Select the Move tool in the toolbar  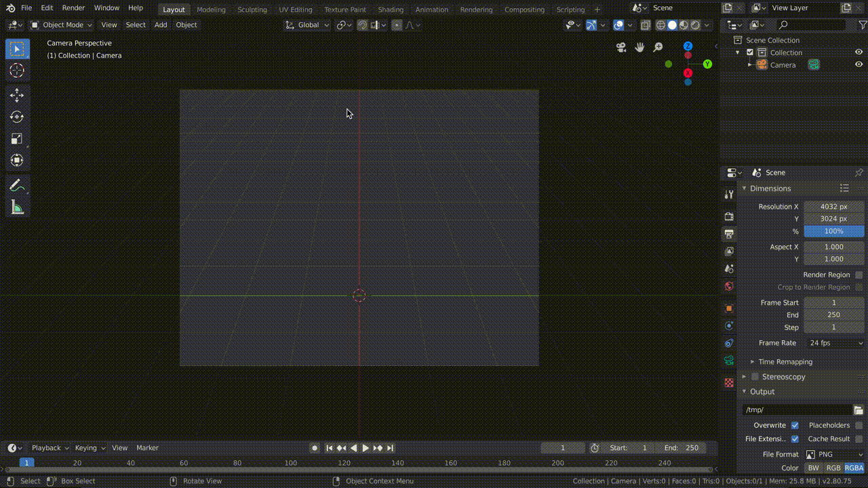pos(17,96)
